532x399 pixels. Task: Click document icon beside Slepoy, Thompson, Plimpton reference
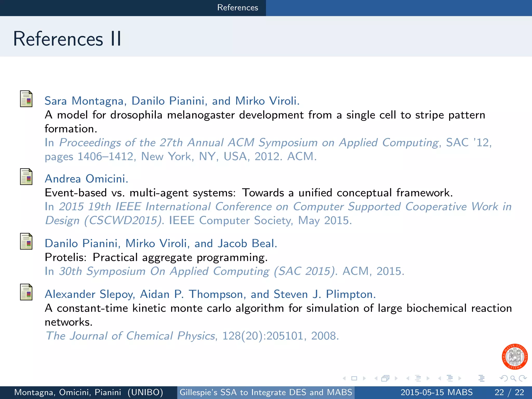click(26, 292)
